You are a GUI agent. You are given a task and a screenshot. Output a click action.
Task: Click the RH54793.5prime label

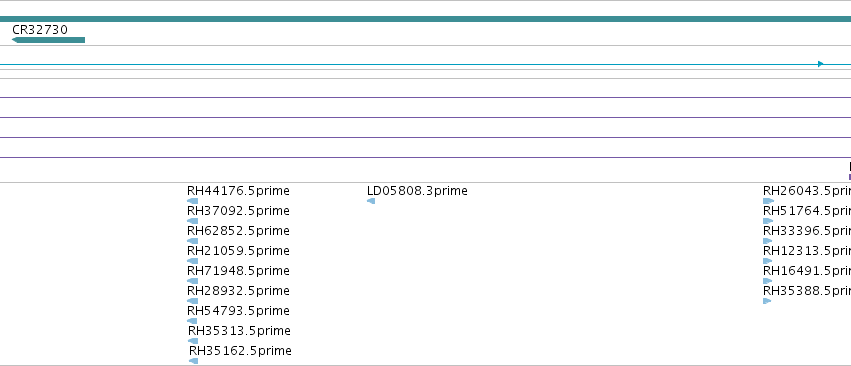pos(238,311)
